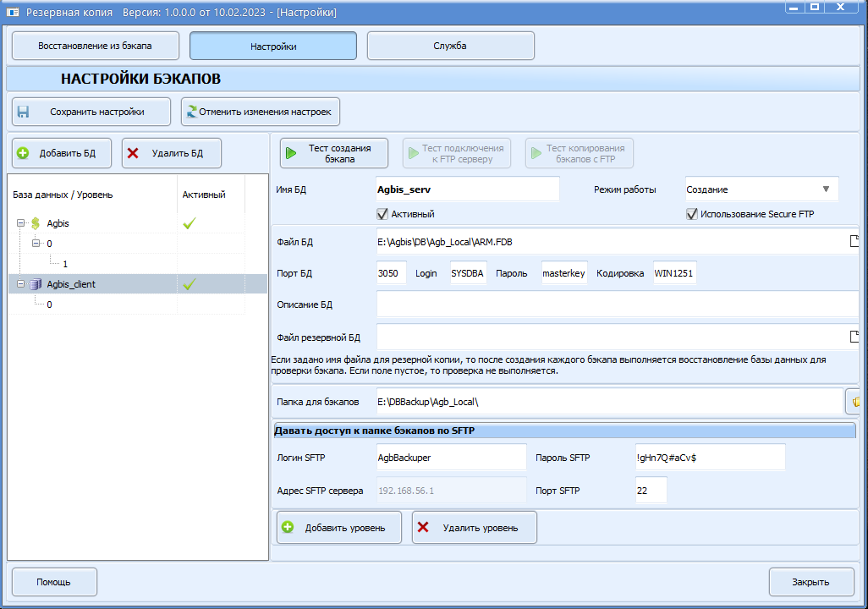The height and width of the screenshot is (609, 868).
Task: Click the refresh arrows icon on the cancel-changes button
Action: pos(191,112)
